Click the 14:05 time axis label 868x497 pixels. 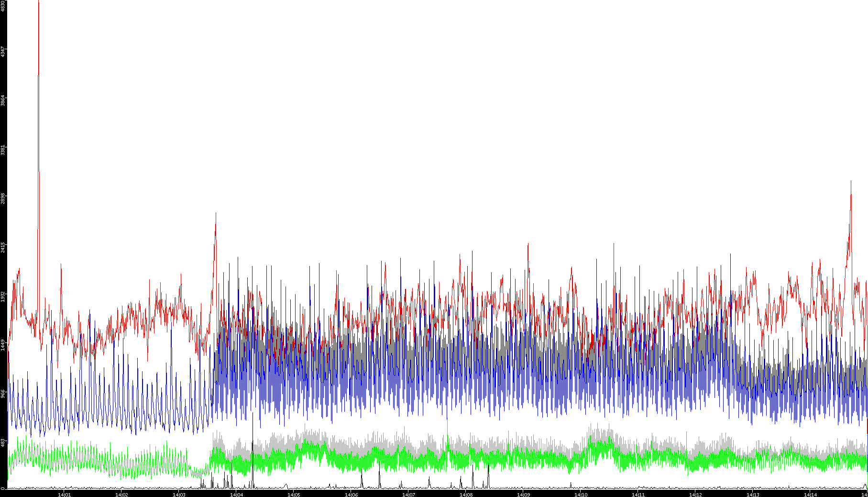pyautogui.click(x=294, y=495)
